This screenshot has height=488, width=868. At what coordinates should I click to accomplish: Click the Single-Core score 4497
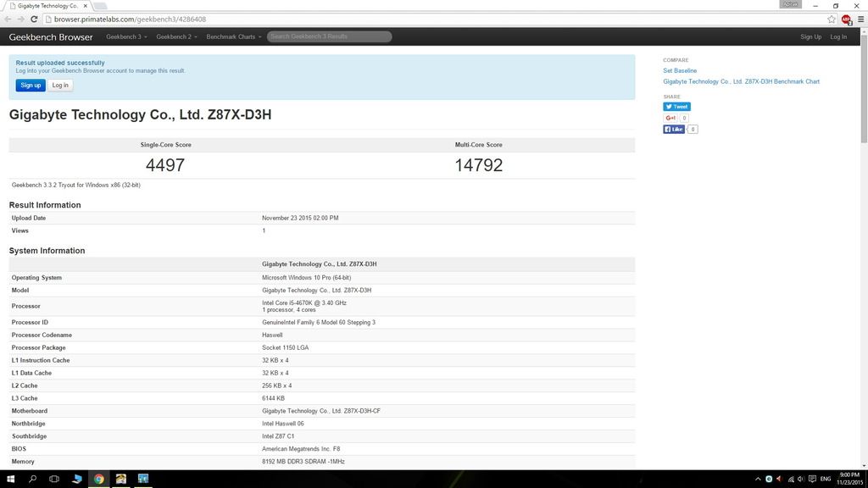pyautogui.click(x=165, y=165)
